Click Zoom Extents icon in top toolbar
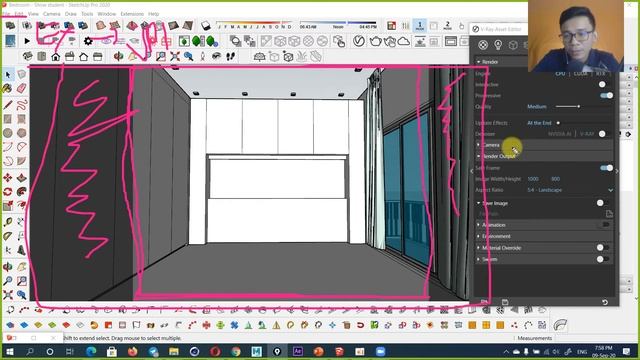This screenshot has width=640, height=360. click(x=175, y=56)
